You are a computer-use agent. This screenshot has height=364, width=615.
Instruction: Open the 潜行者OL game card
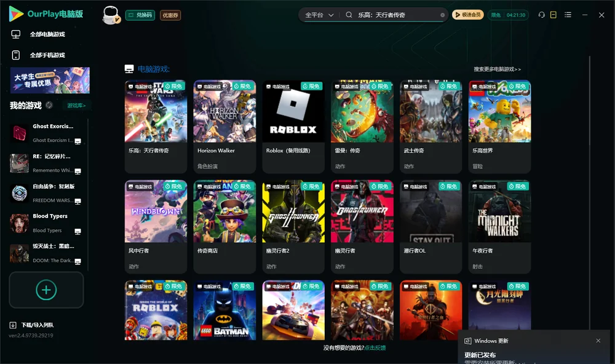tap(431, 227)
